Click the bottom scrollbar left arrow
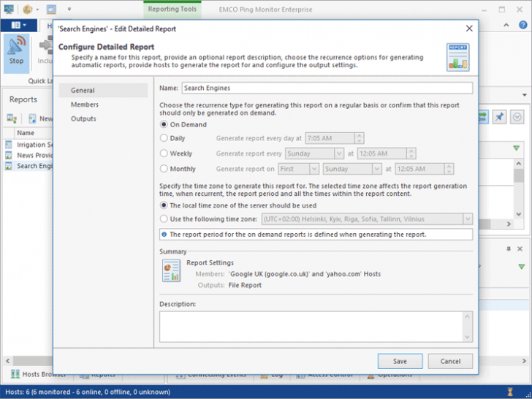Viewport: 532px width, 399px height. (7, 361)
